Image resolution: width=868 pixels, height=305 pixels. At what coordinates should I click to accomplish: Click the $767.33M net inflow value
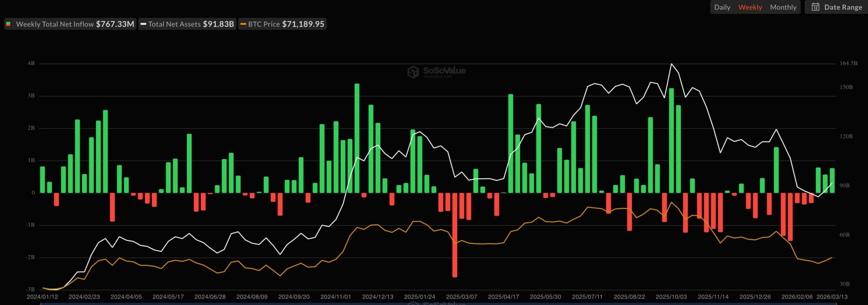(115, 24)
